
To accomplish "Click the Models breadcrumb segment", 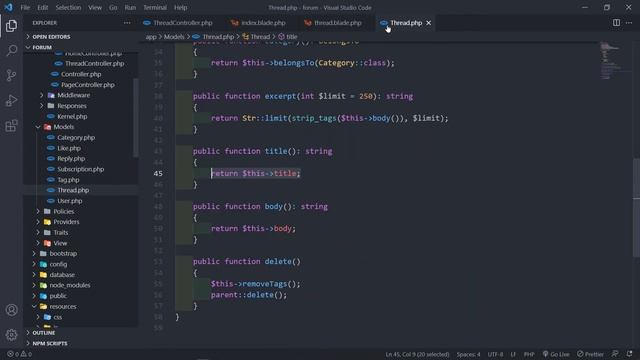I will (174, 37).
